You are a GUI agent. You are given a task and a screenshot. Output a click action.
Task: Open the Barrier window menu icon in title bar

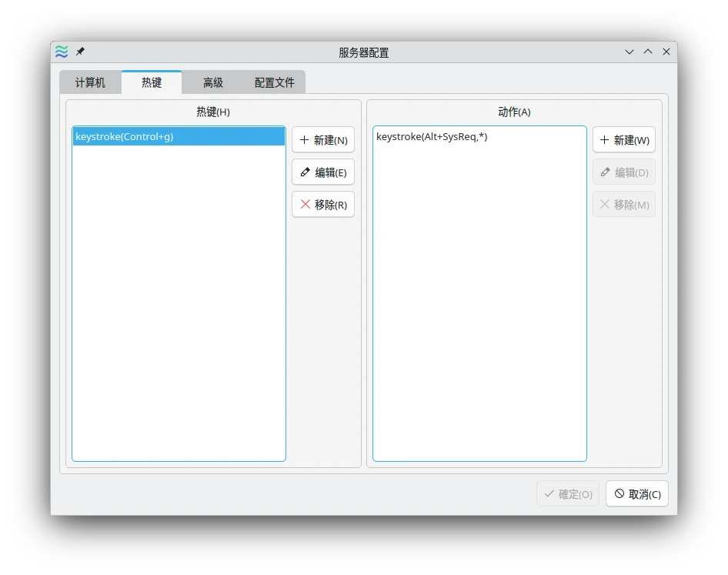click(x=62, y=52)
